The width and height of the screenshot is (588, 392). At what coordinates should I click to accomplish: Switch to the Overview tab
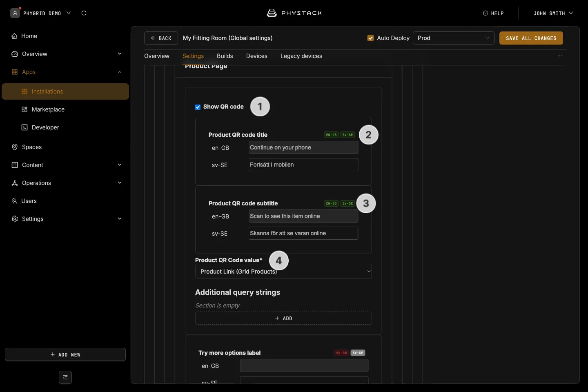[x=157, y=56]
